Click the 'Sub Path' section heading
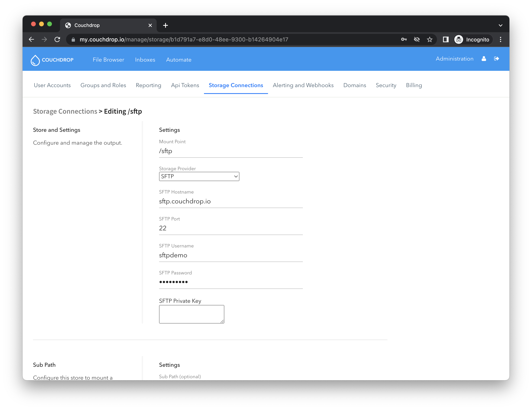 tap(44, 365)
